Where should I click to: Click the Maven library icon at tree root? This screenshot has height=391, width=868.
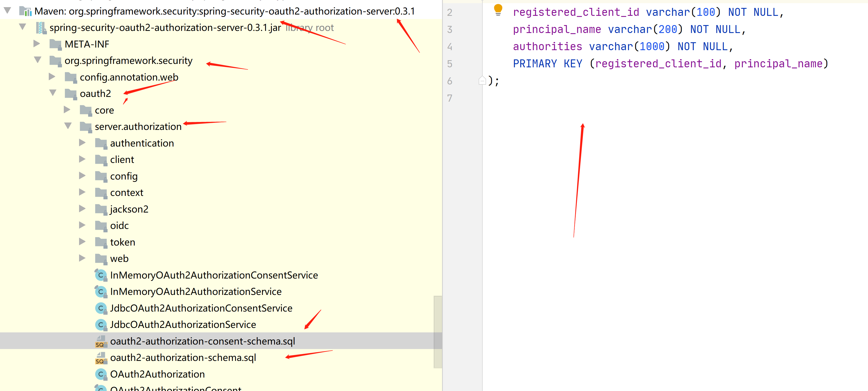[25, 11]
